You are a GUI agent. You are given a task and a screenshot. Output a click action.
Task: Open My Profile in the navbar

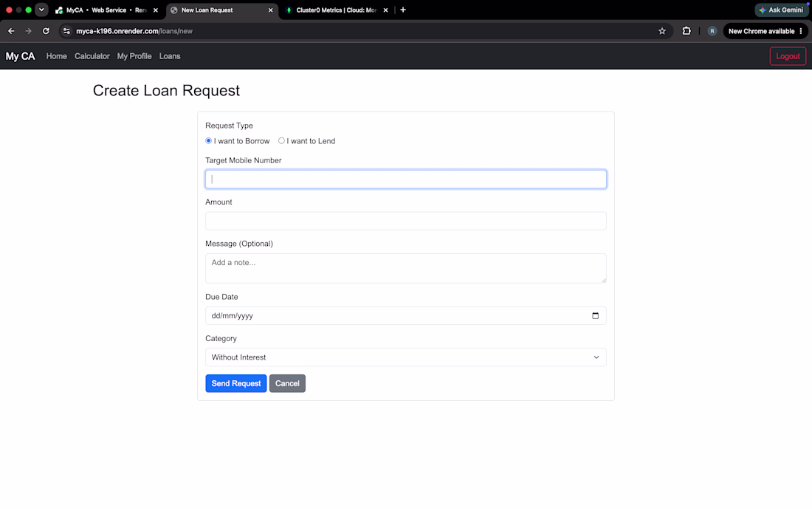click(x=134, y=56)
